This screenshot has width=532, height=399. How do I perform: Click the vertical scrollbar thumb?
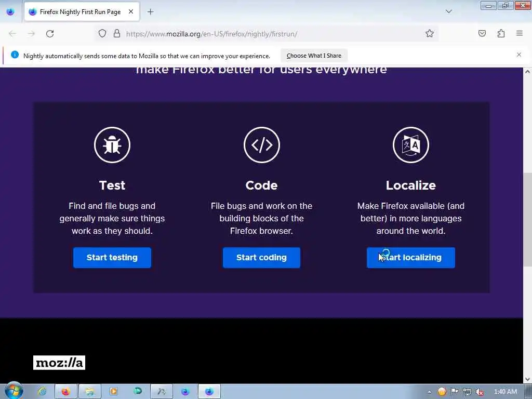528,220
